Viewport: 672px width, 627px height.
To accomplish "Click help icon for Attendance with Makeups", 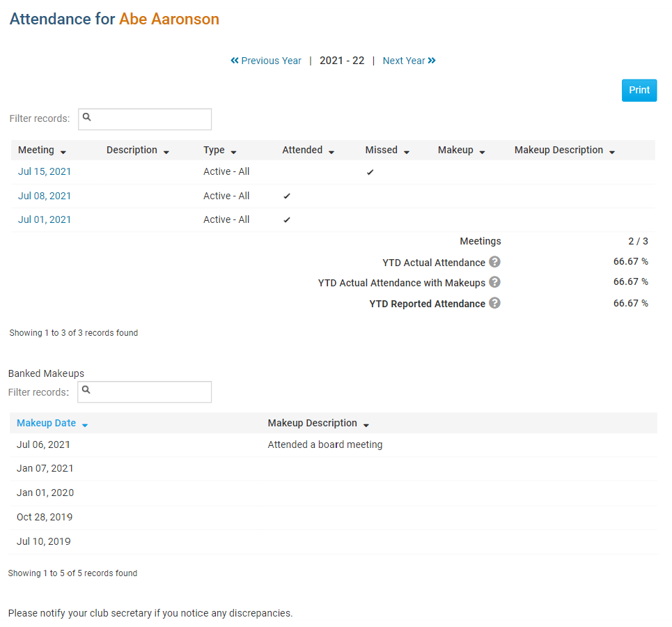I will [494, 282].
